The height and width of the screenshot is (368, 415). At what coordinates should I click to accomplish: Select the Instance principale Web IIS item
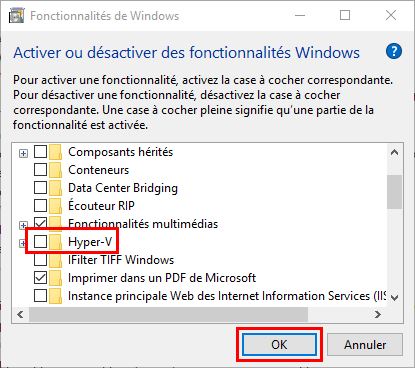tap(227, 296)
